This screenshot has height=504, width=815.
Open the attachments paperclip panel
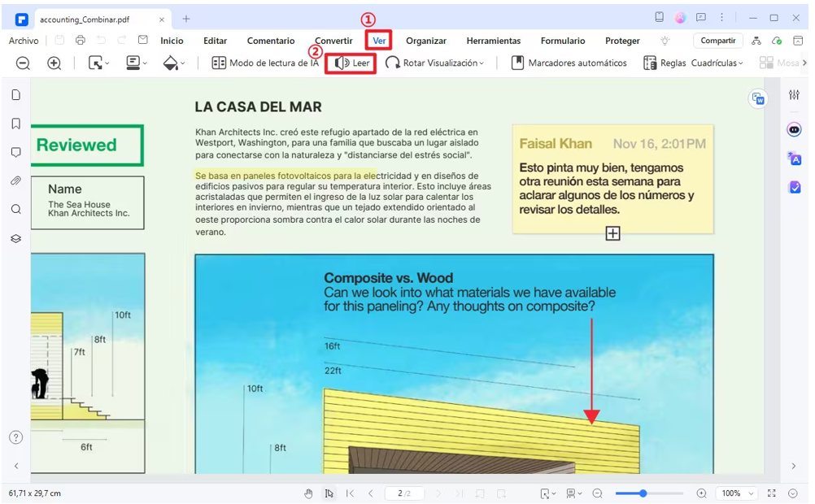coord(15,180)
